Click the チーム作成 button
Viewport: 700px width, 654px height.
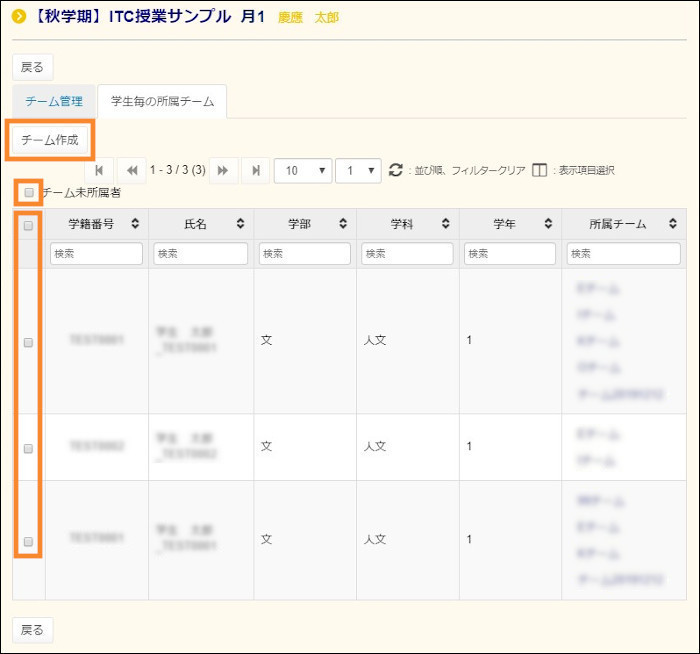coord(50,139)
